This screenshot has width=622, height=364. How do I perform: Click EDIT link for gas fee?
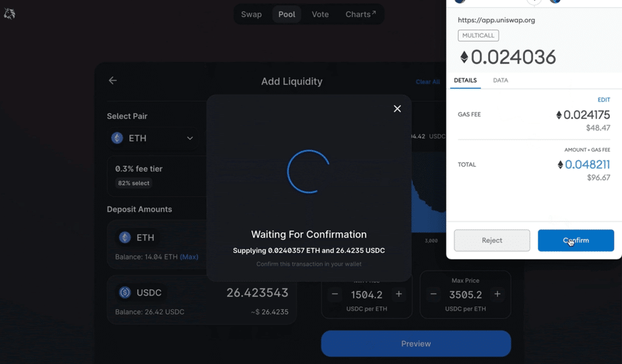click(603, 99)
